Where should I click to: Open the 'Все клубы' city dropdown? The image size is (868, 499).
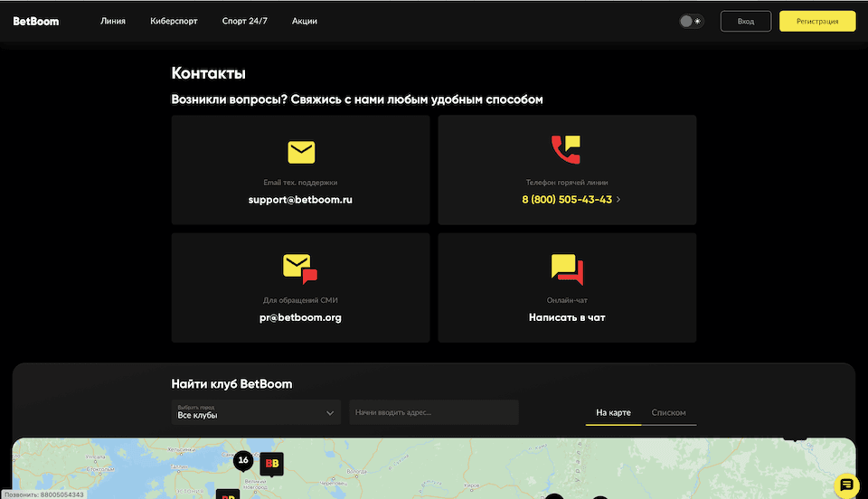pos(256,412)
